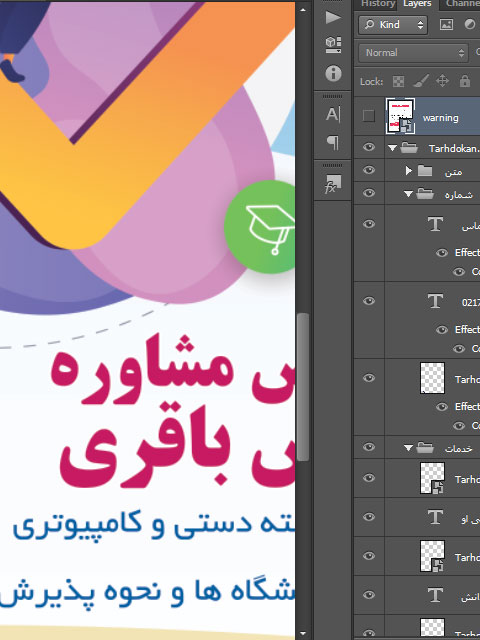Open the Character panel icon
The height and width of the screenshot is (640, 480).
333,114
